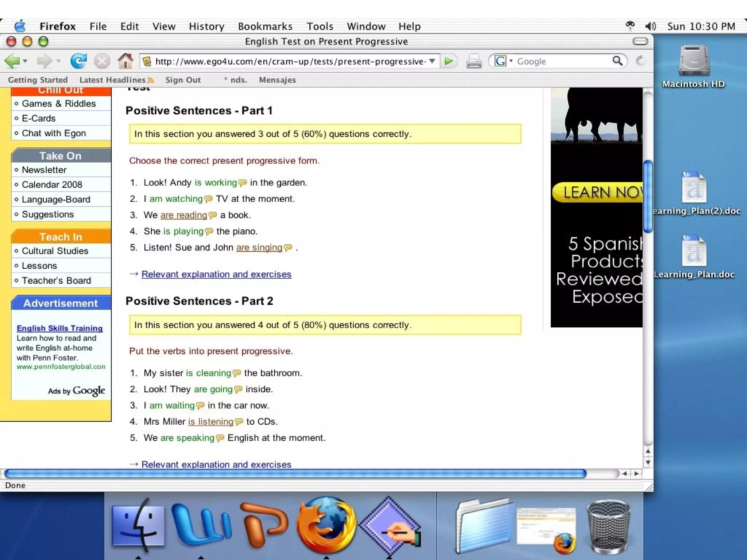The image size is (747, 560).
Task: Open the Bookmarks menu
Action: (265, 26)
